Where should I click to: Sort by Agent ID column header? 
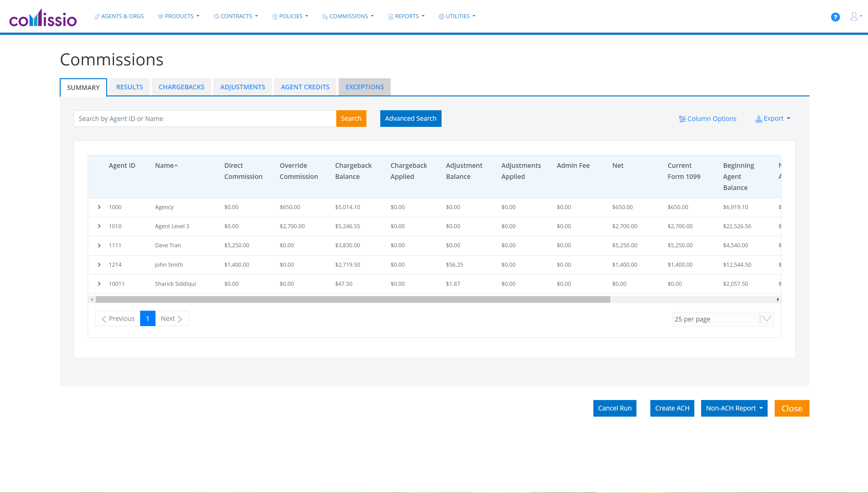coord(122,166)
